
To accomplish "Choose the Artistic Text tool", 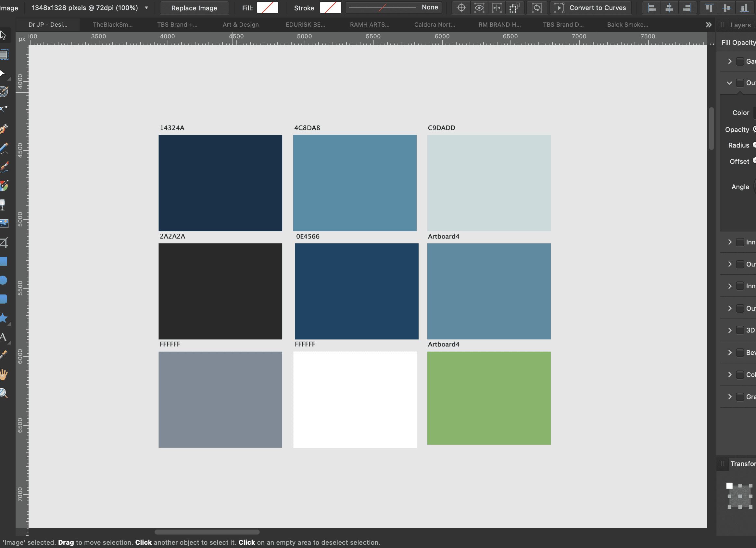I will [4, 337].
